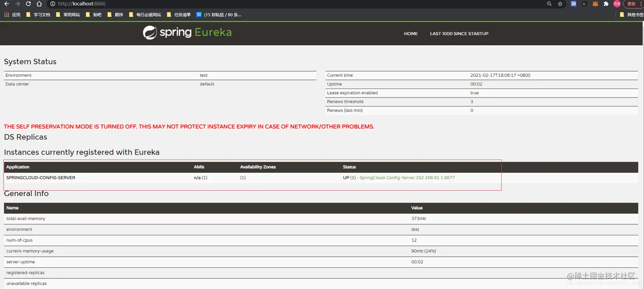Select the n/a (1) AMIs cell
The image size is (644, 289).
pyautogui.click(x=201, y=177)
